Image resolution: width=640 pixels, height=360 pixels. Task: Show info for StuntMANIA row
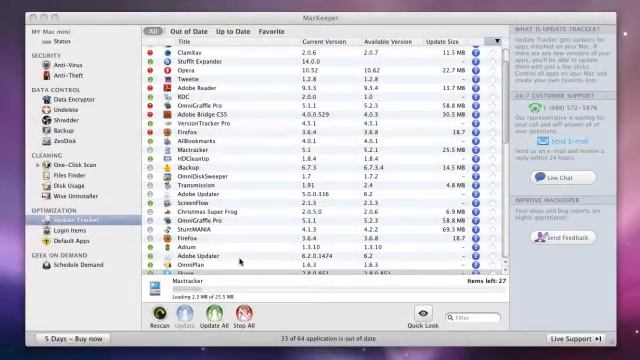tap(476, 229)
